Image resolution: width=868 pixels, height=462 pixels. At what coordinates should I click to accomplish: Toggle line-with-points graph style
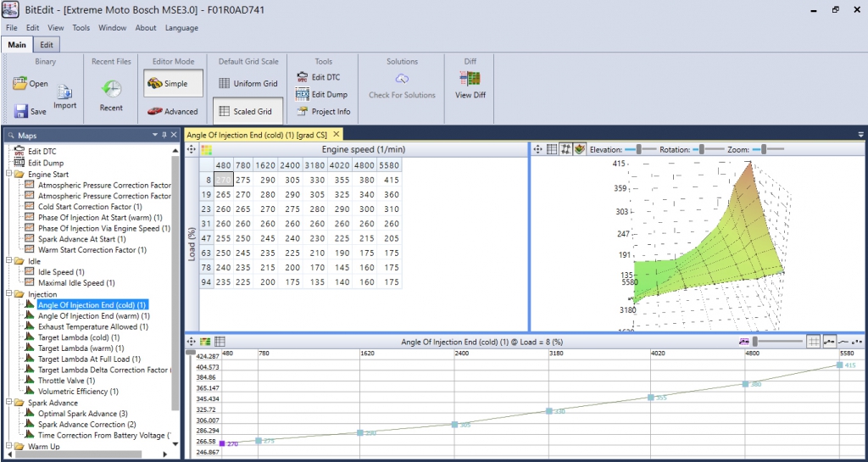click(829, 342)
